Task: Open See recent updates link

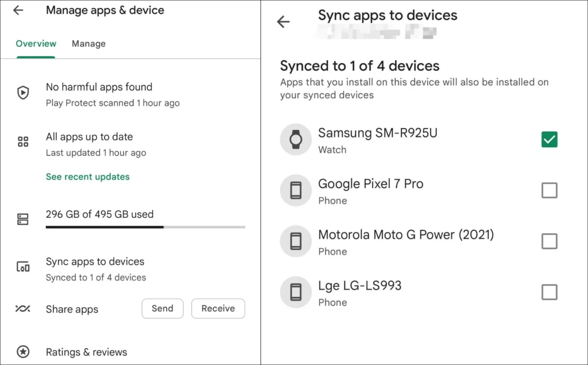Action: click(88, 176)
